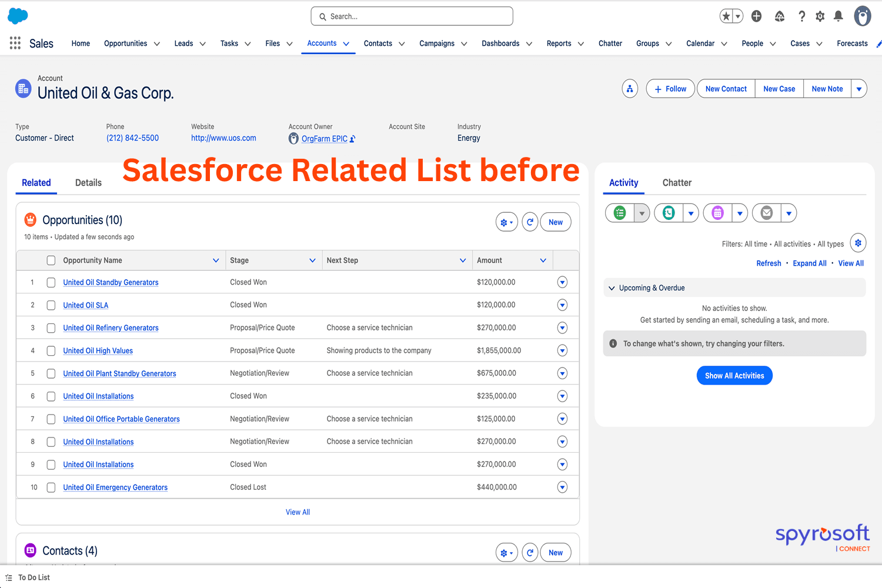The width and height of the screenshot is (882, 588).
Task: Open the App Launcher grid icon
Action: 15,43
